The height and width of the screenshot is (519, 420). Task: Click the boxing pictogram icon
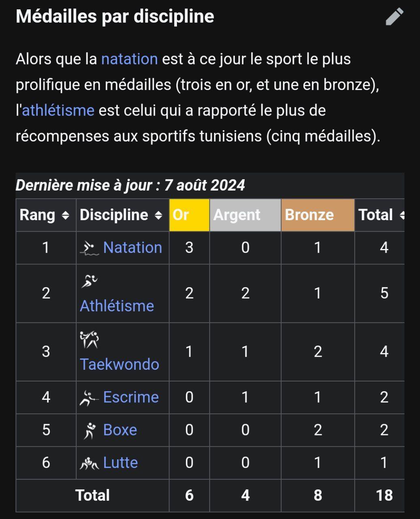pos(90,431)
